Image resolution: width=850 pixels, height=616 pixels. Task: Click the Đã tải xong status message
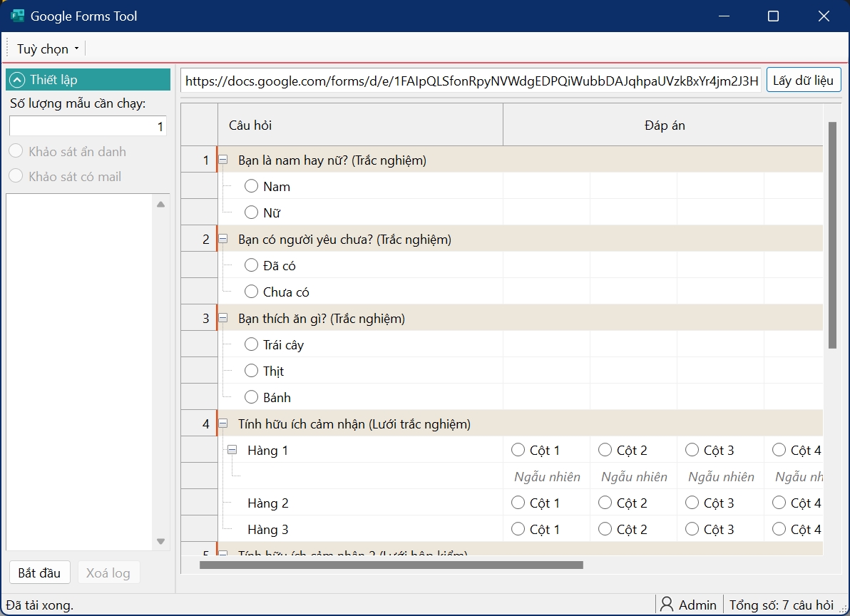[x=39, y=605]
